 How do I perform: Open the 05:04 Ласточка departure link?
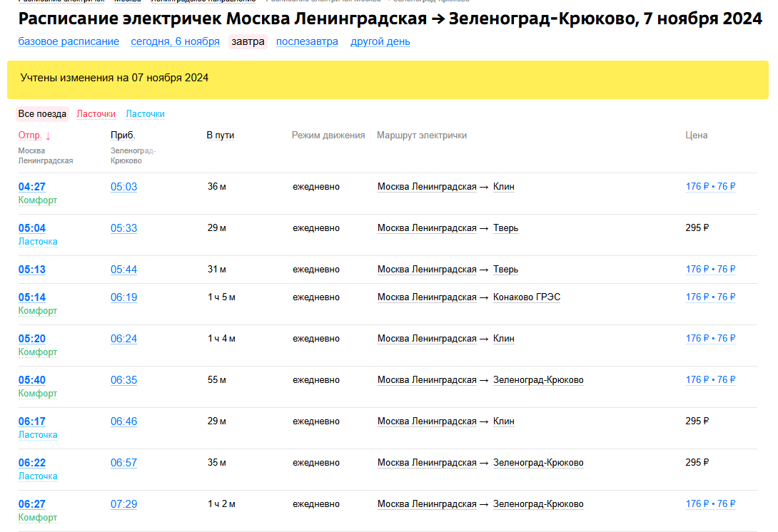click(x=31, y=228)
